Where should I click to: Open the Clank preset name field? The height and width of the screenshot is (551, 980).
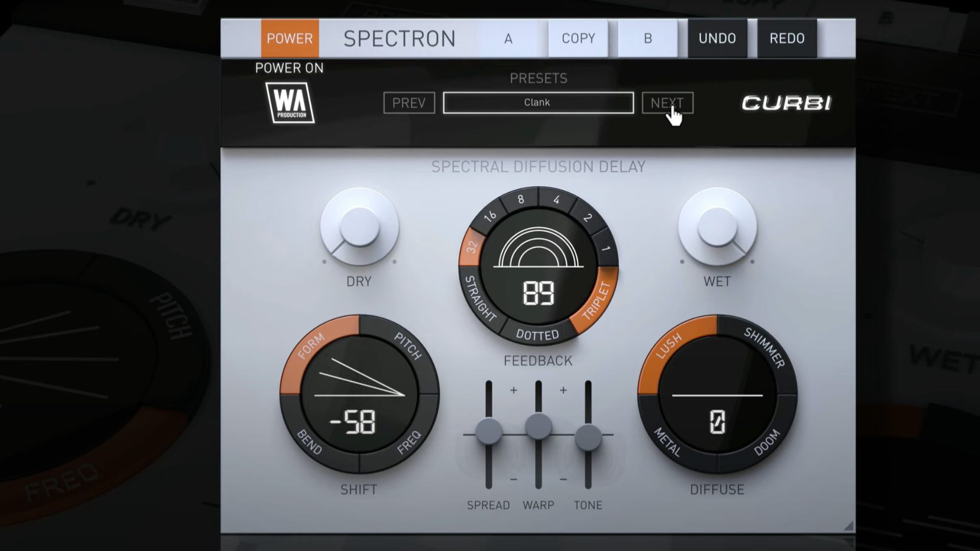537,102
